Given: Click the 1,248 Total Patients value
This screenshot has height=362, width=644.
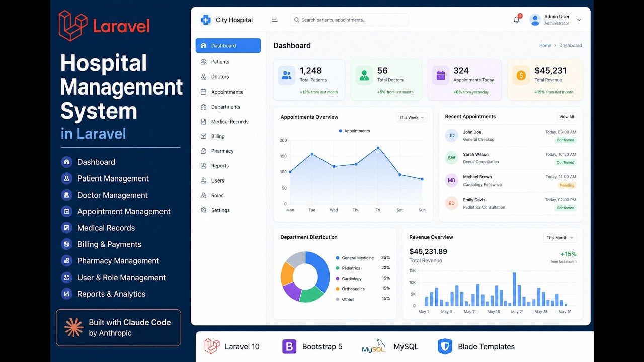Looking at the screenshot, I should (311, 71).
